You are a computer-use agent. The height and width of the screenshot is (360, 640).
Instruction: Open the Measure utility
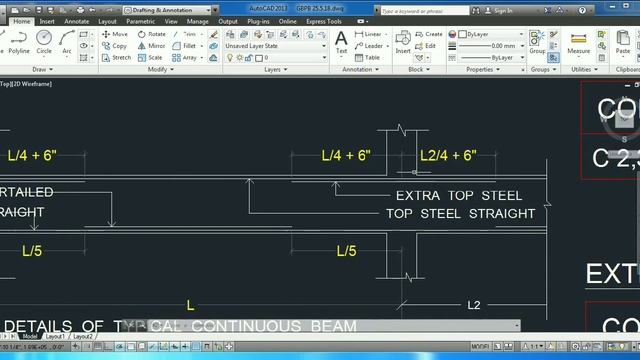pyautogui.click(x=578, y=42)
